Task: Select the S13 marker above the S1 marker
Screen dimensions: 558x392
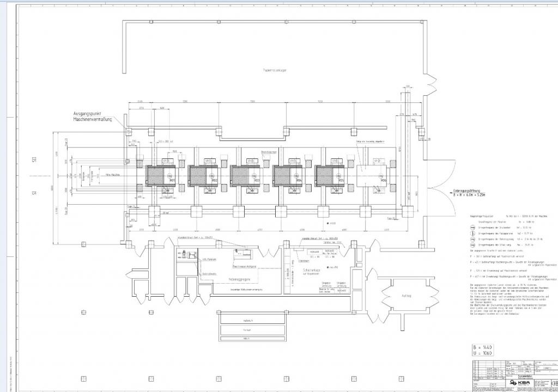Action: point(33,160)
